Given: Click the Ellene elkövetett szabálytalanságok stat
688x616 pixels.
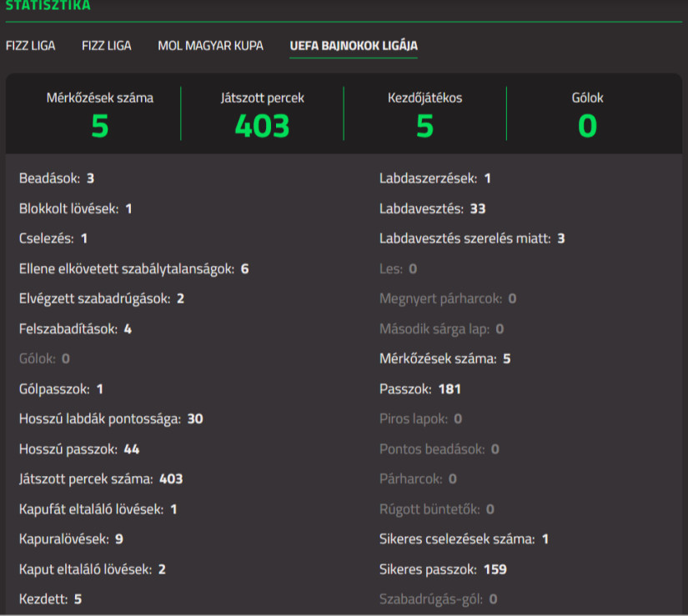Looking at the screenshot, I should click(133, 268).
